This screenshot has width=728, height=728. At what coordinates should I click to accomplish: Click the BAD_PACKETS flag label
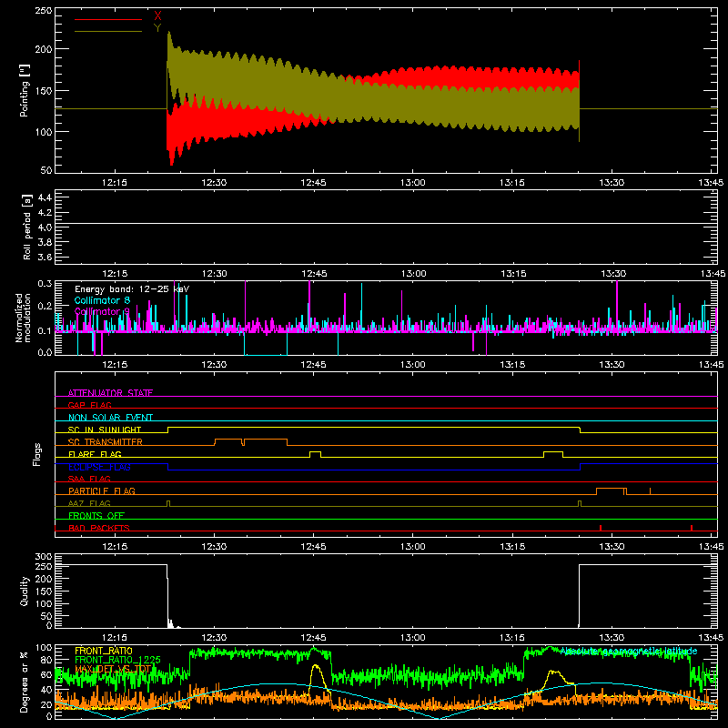(x=98, y=528)
